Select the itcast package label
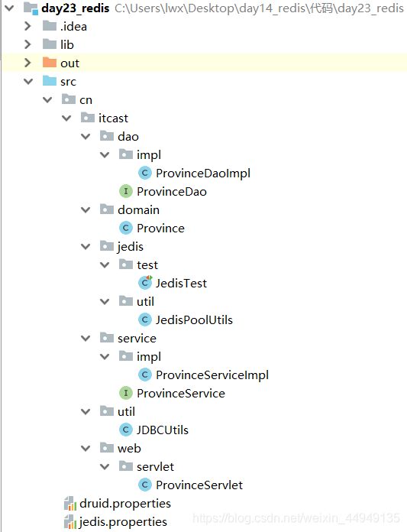The image size is (407, 532). [113, 118]
